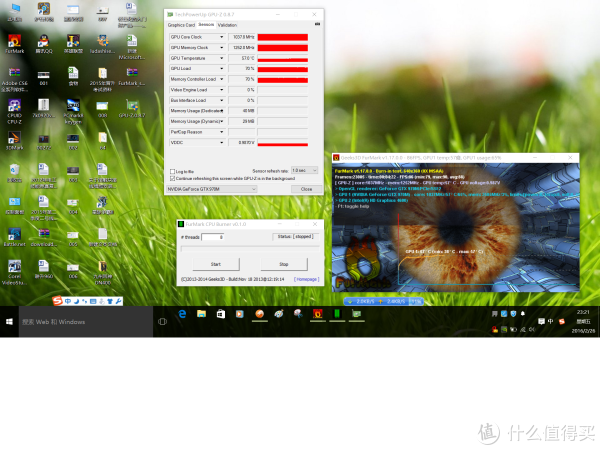Open the QQ penguin desktop shortcut

(x=44, y=44)
